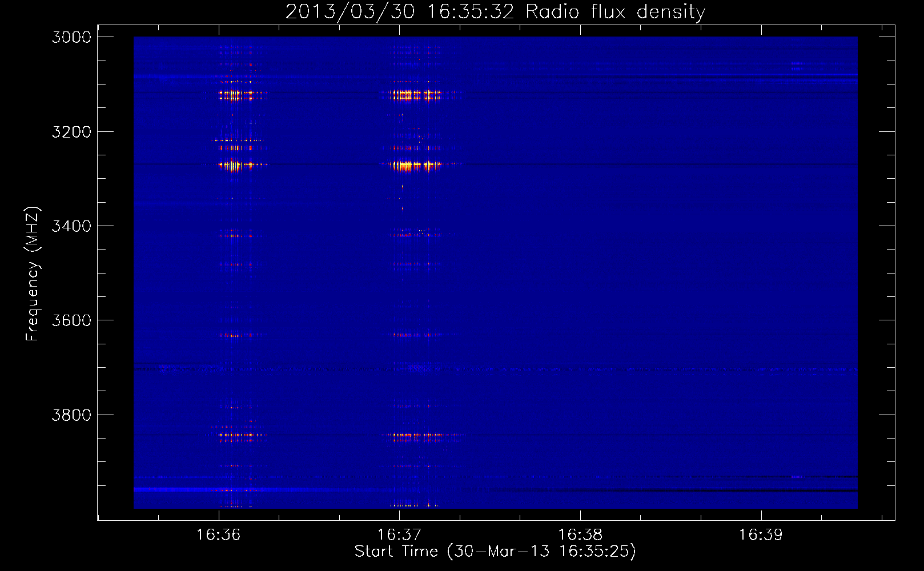
Task: Click the 16:36 time tick label
Action: (x=219, y=534)
